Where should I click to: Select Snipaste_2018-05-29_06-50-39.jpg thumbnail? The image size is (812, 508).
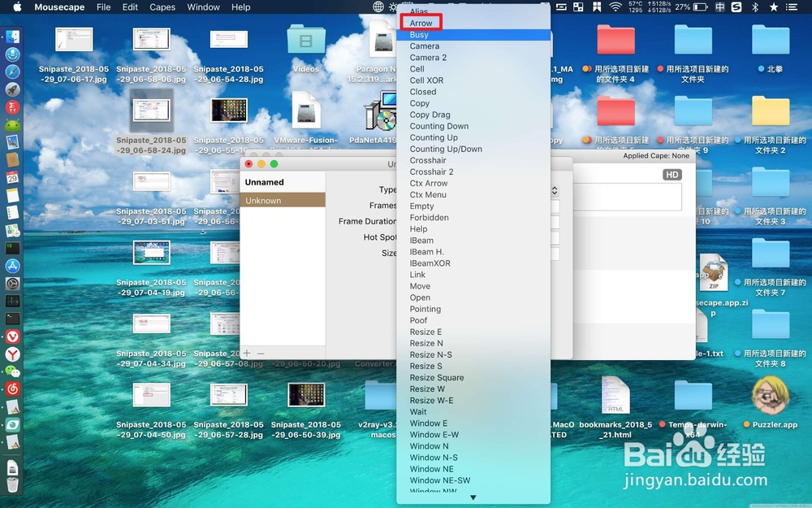[306, 395]
